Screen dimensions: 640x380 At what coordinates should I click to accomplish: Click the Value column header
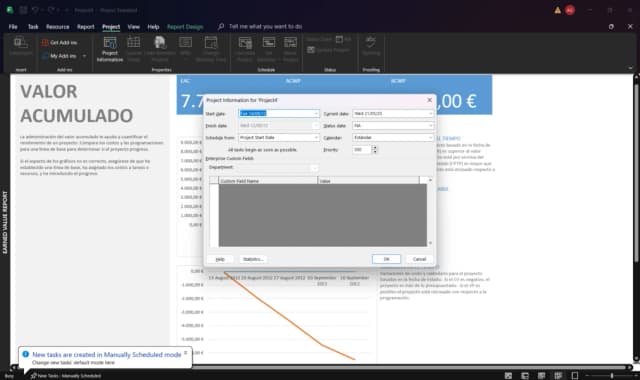[x=369, y=180]
